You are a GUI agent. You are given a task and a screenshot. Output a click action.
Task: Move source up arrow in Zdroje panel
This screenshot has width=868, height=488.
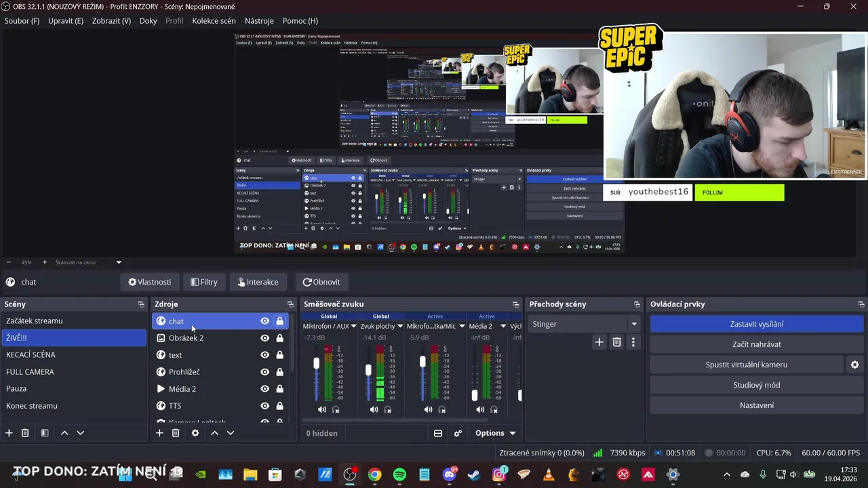coord(214,433)
